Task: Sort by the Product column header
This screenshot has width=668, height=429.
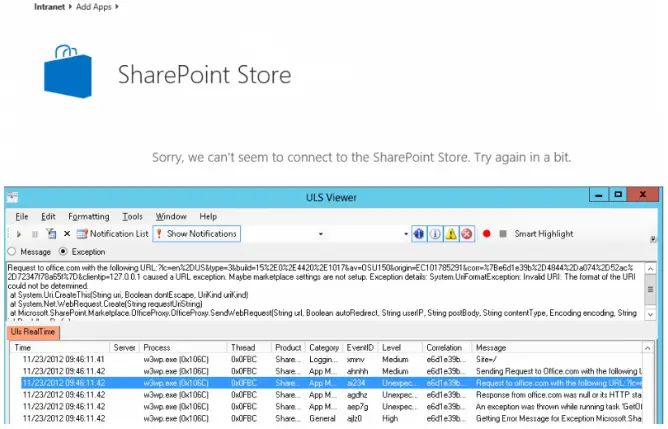Action: [288, 348]
